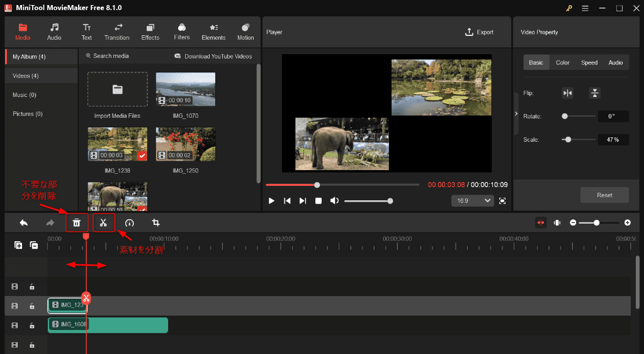Click the Export button
The width and height of the screenshot is (644, 354).
(479, 32)
